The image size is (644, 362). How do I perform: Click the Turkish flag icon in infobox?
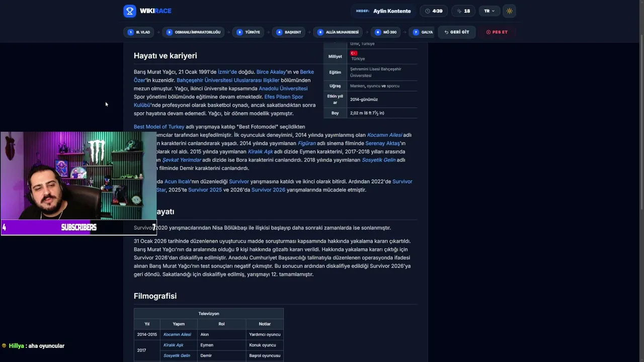click(x=354, y=53)
